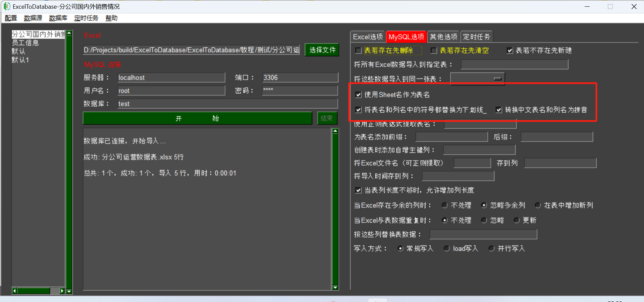The width and height of the screenshot is (644, 302).
Task: Click the 按这些列替换表数据 input field
Action: pos(483,234)
